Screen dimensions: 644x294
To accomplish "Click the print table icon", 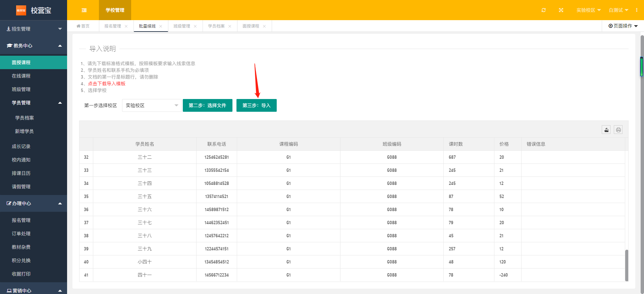I will coord(618,130).
